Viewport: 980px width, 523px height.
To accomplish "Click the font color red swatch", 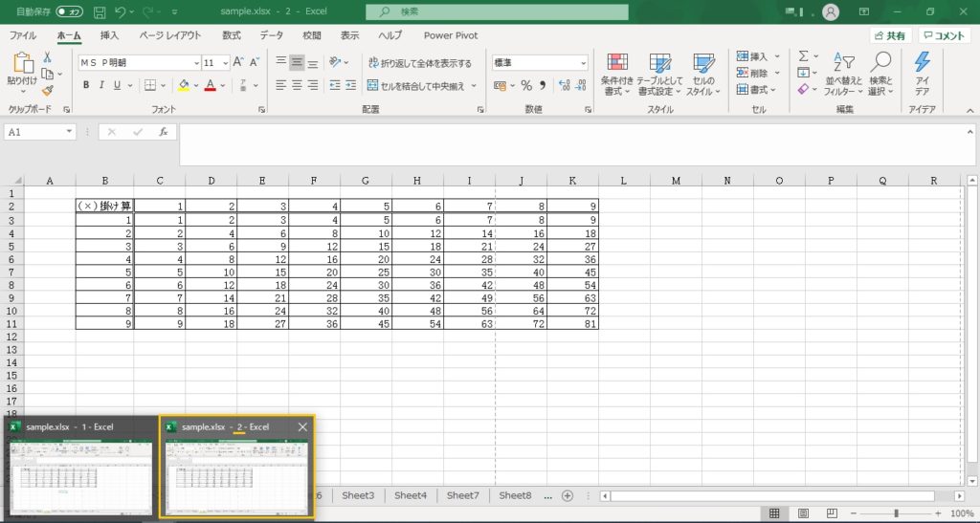I will [210, 85].
